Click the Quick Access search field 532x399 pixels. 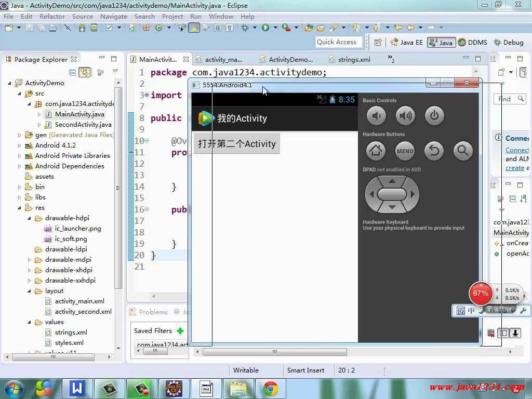(339, 42)
